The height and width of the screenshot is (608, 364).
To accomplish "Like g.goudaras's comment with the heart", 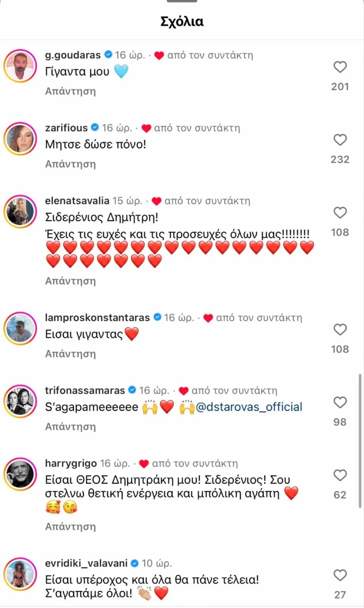I will click(340, 67).
